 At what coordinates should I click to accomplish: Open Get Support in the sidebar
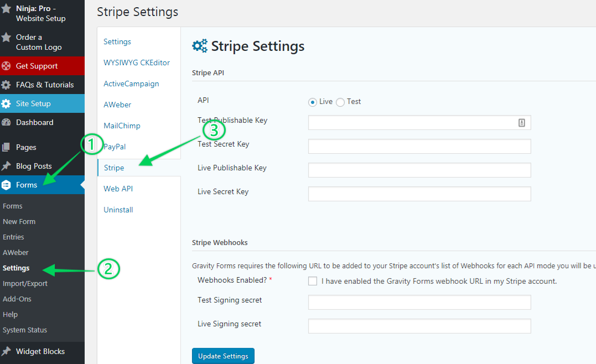pos(42,66)
